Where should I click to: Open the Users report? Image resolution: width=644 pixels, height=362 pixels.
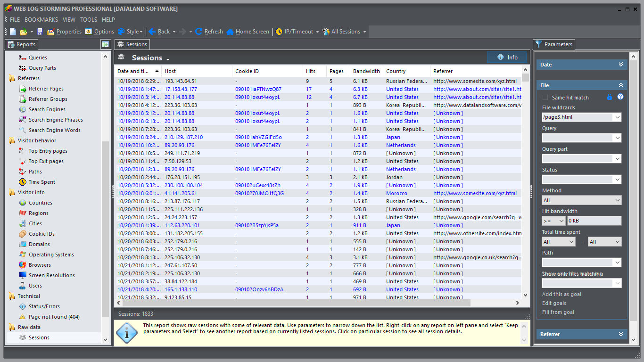point(35,286)
